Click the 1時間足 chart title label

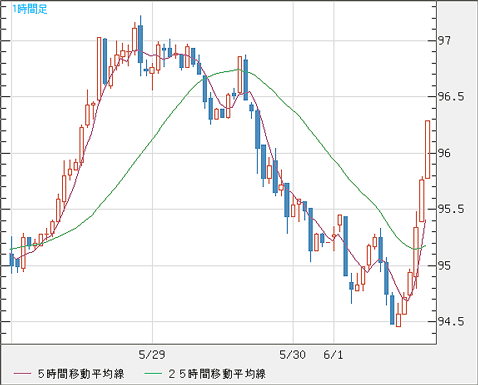30,9
